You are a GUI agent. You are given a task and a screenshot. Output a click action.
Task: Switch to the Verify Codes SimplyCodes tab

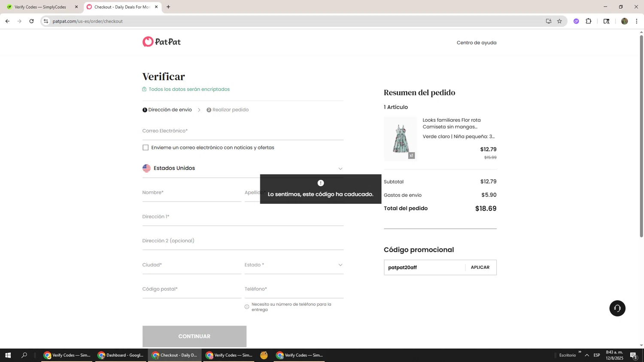40,7
